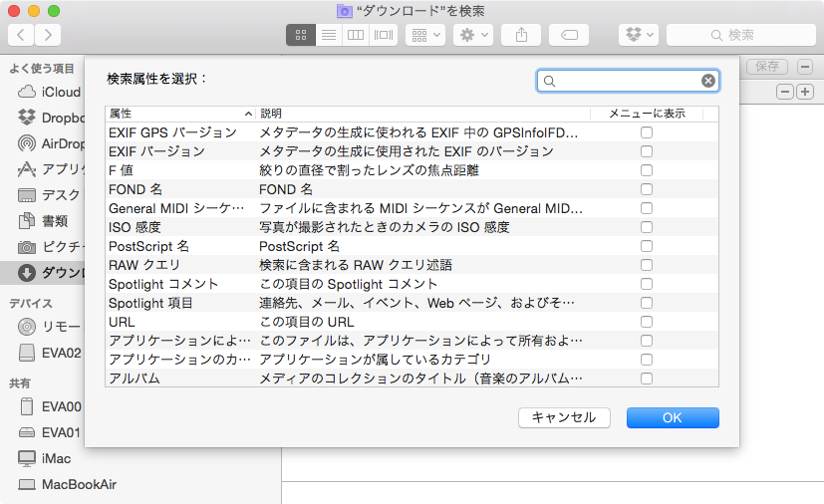Screen dimensions: 824x504
Task: Select the RAW クエリ attribute row
Action: 412,265
